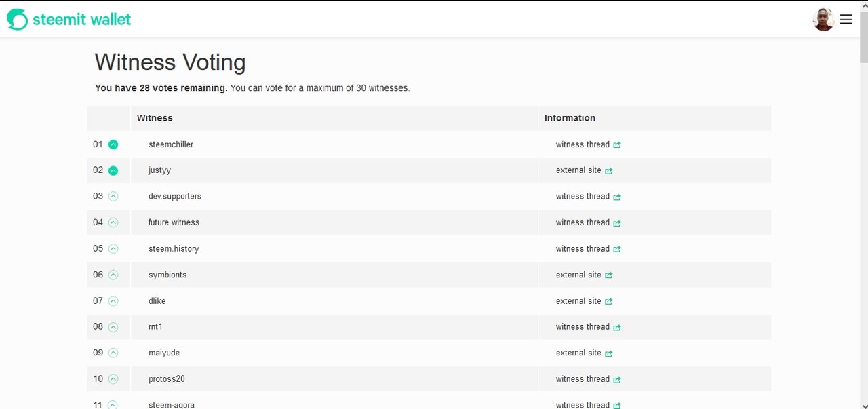
Task: Open symbionts' external site link
Action: [585, 275]
